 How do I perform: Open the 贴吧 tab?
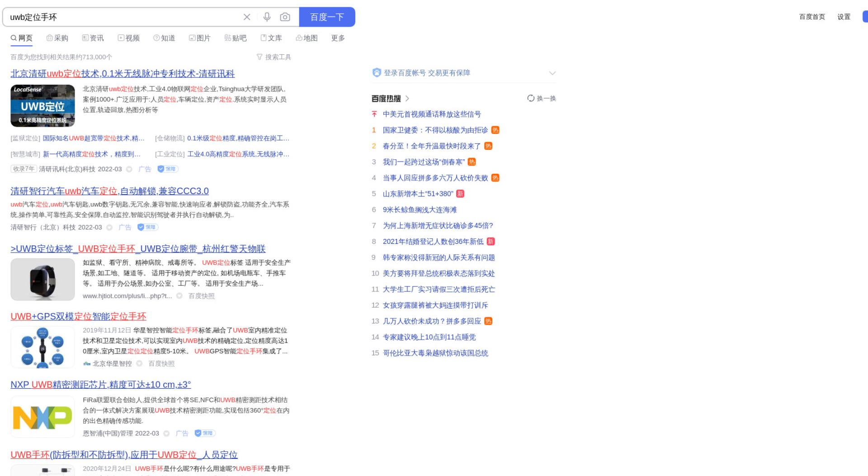pos(236,38)
